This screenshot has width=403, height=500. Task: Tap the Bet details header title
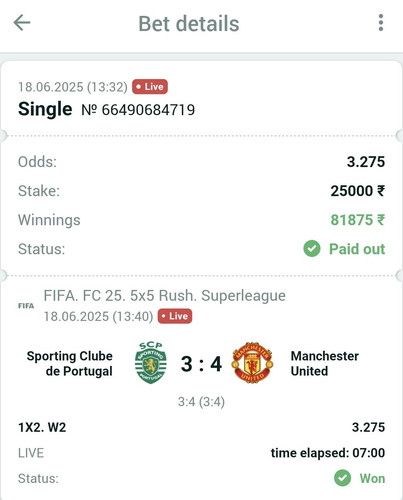pyautogui.click(x=189, y=24)
